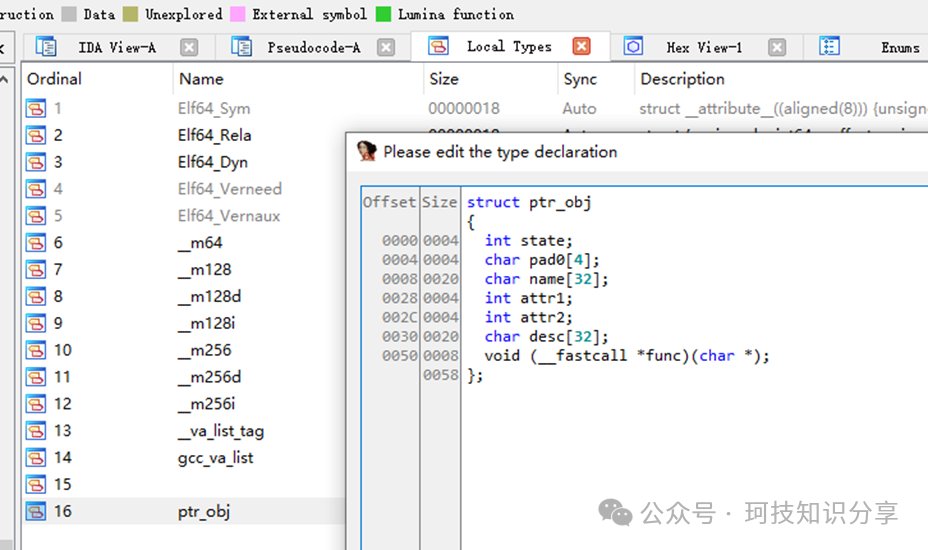Click the func pointer line in the declaration
928x550 pixels.
pyautogui.click(x=627, y=356)
